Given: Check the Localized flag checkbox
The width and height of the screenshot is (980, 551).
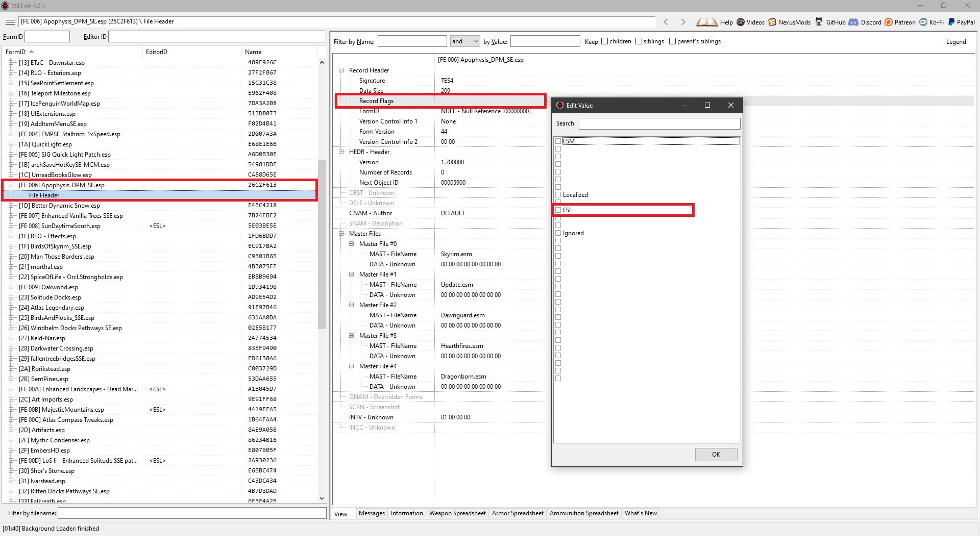Looking at the screenshot, I should click(558, 195).
